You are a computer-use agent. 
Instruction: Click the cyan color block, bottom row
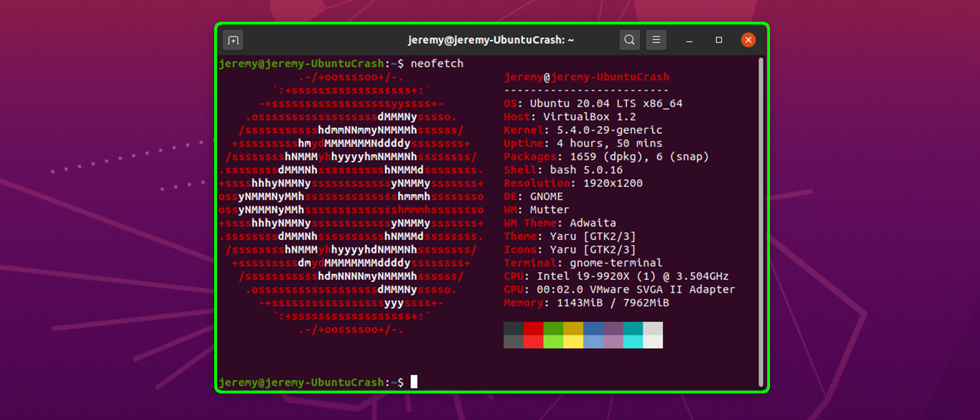point(633,342)
